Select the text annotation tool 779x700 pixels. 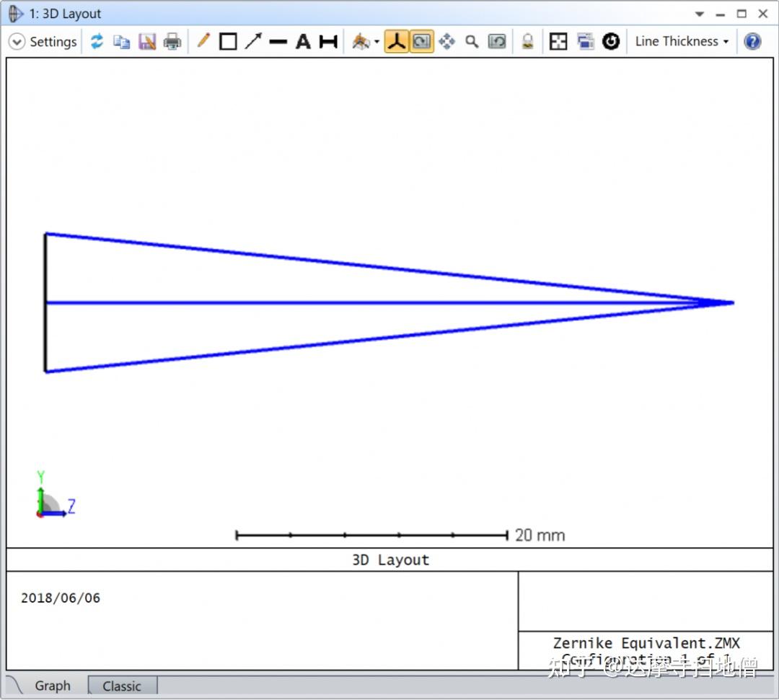click(x=303, y=41)
